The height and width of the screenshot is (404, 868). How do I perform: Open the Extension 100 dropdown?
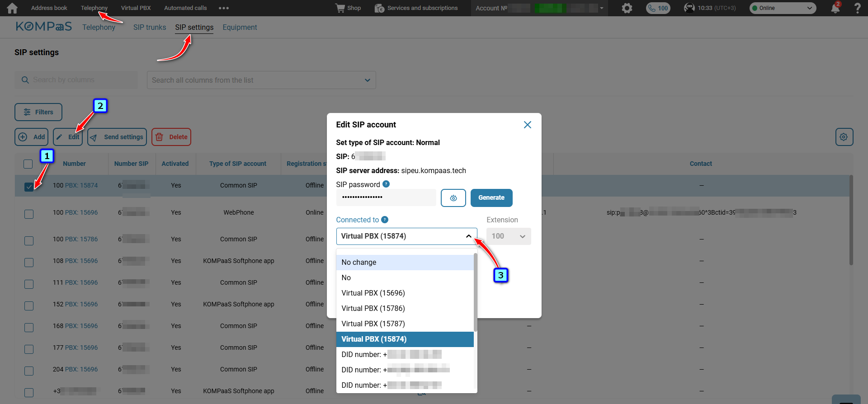tap(509, 236)
